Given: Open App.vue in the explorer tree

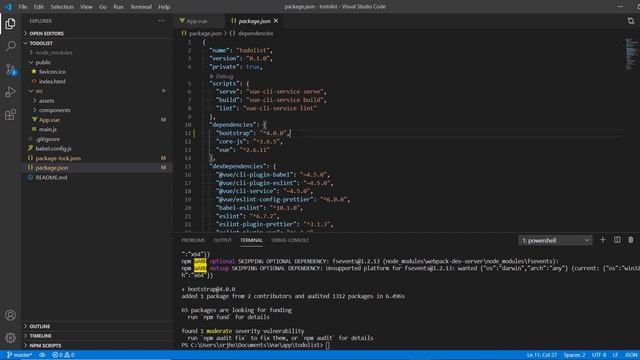Looking at the screenshot, I should pos(97,120).
